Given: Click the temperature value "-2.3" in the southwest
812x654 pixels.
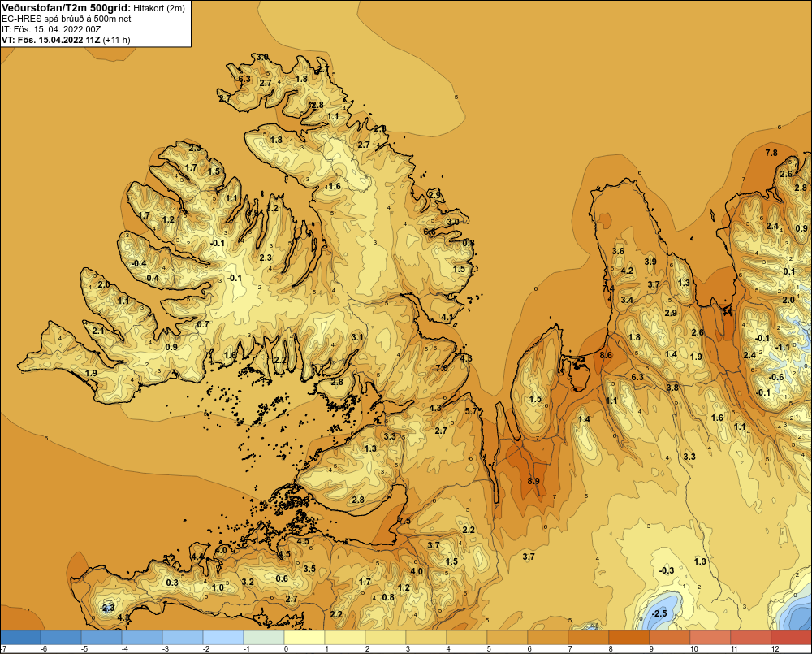Looking at the screenshot, I should click(x=107, y=608).
